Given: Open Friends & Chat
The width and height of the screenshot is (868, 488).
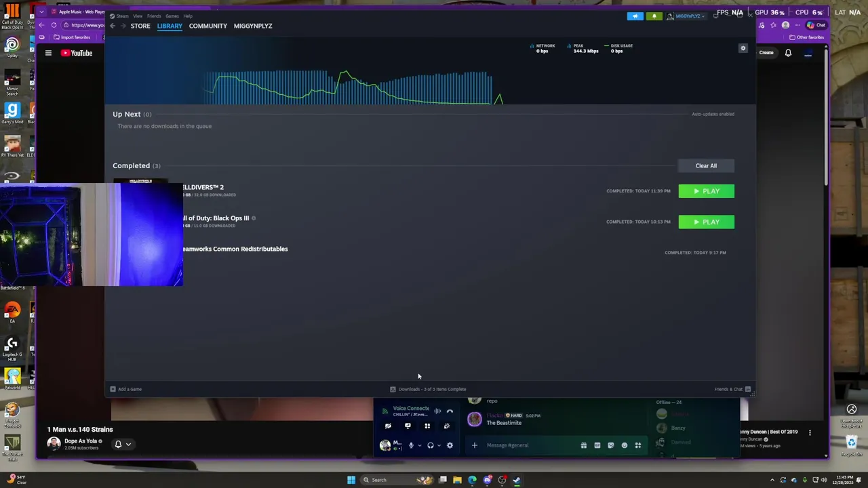Looking at the screenshot, I should coord(732,389).
